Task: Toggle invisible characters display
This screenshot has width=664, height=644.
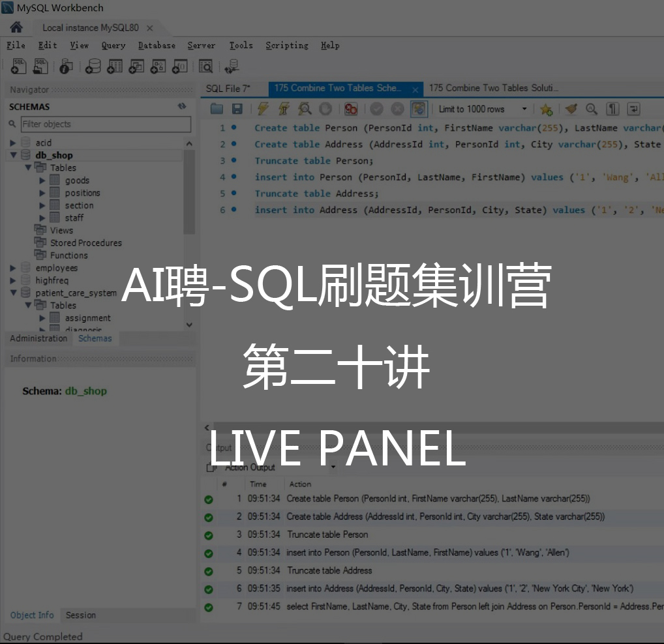Action: [x=612, y=109]
